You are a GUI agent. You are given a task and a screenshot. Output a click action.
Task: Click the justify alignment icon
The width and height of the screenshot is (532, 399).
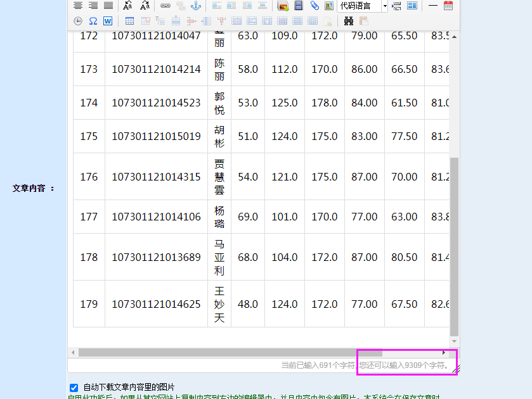pos(108,6)
